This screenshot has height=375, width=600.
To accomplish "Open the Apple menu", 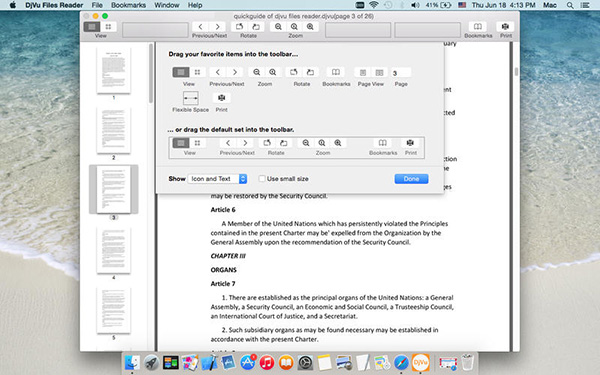I will (x=13, y=5).
